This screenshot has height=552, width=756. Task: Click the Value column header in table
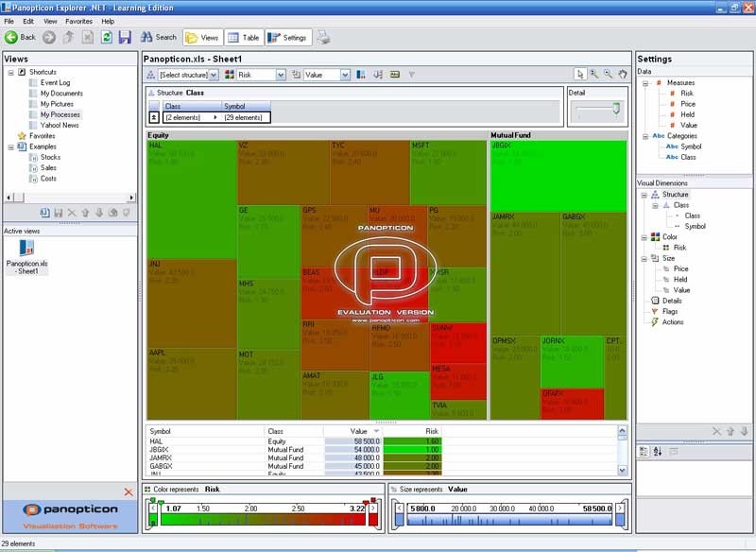coord(352,431)
